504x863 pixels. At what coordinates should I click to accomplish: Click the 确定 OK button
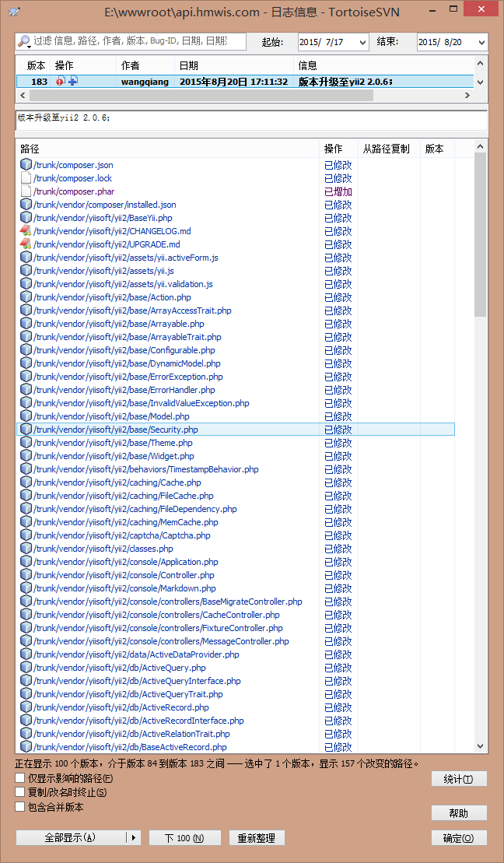459,837
